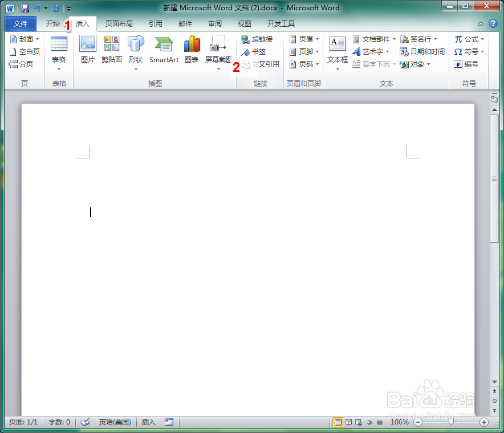Minimize the ribbon with the caret icon
Image resolution: width=504 pixels, height=433 pixels.
481,24
